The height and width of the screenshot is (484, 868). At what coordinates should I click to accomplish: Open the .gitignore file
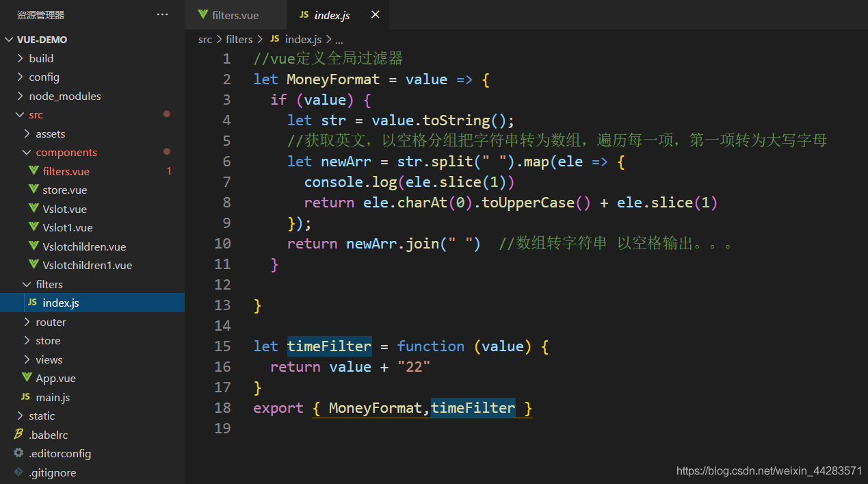click(92, 472)
